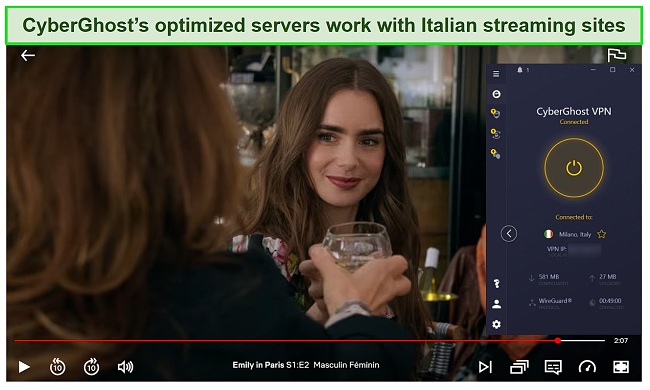Click the red scrubber handle on the timeline
Screen dimensions: 650x390
(x=558, y=341)
